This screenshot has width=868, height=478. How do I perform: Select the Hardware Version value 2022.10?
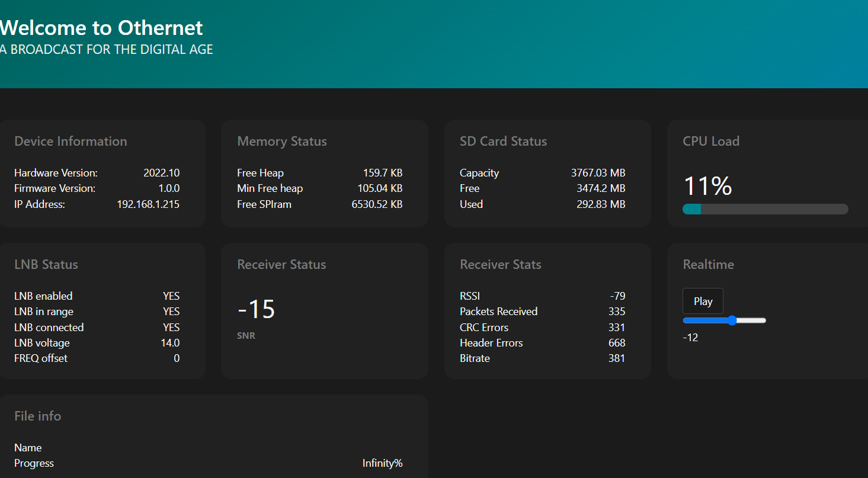click(x=161, y=173)
